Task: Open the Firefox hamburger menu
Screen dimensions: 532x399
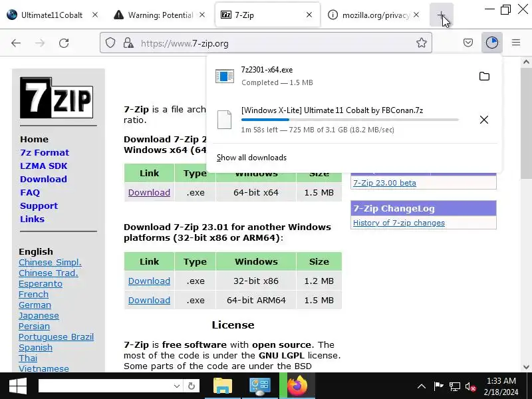Action: (x=516, y=43)
